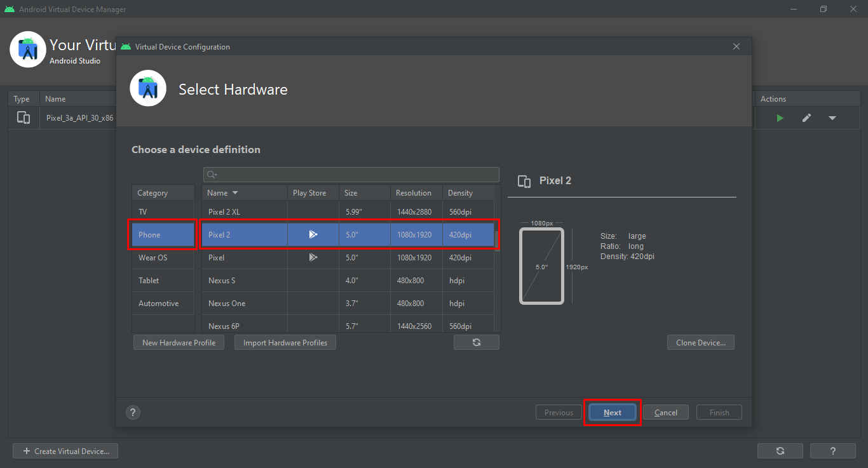Click the help question mark in dialog
Screen dimensions: 868x468
pyautogui.click(x=133, y=412)
